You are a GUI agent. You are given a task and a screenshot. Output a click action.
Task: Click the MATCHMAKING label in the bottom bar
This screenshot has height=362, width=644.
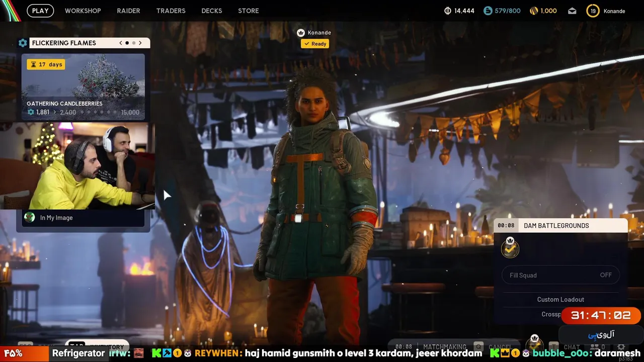click(445, 347)
